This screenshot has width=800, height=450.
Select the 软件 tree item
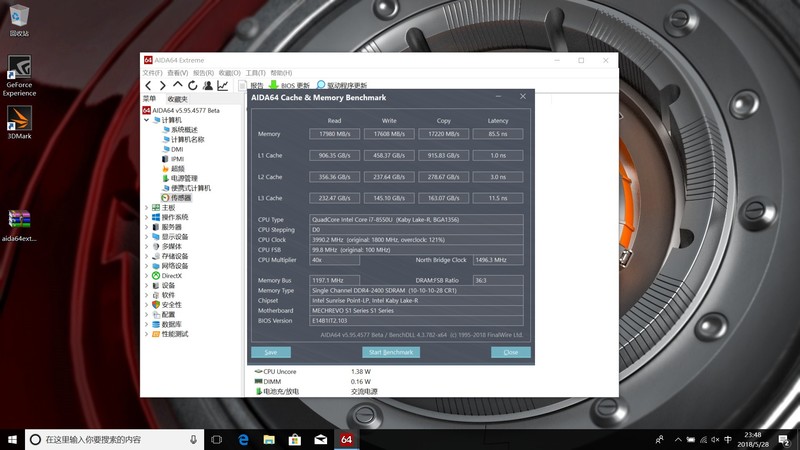tap(164, 295)
